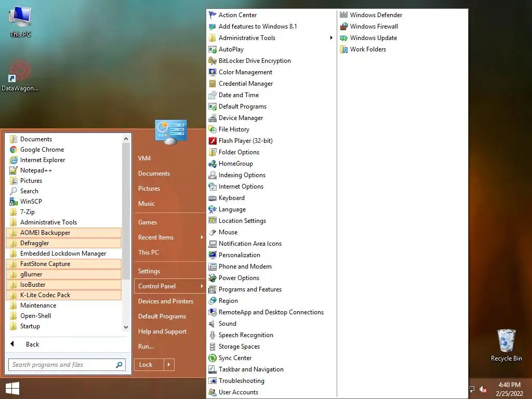The height and width of the screenshot is (399, 532).
Task: Open Internet Explorer icon in programs list
Action: (x=13, y=160)
